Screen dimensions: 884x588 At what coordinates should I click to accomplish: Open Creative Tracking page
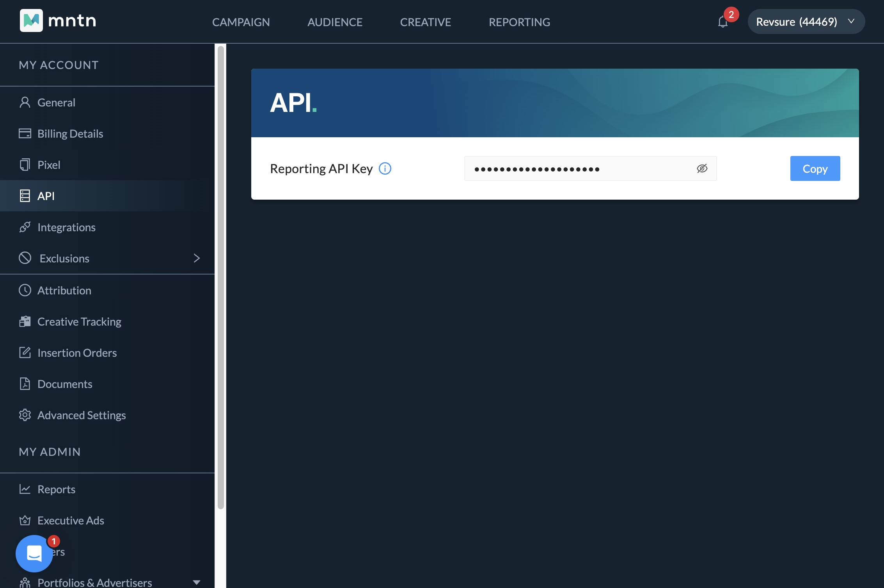[x=79, y=322]
